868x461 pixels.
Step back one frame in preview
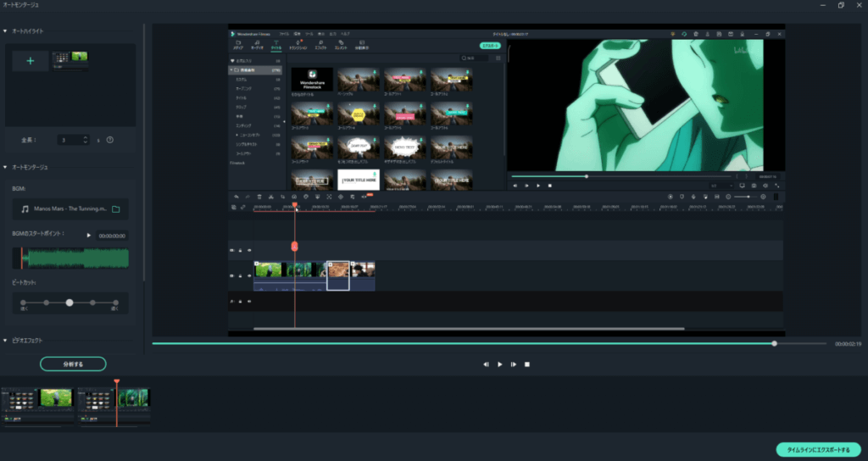(486, 364)
